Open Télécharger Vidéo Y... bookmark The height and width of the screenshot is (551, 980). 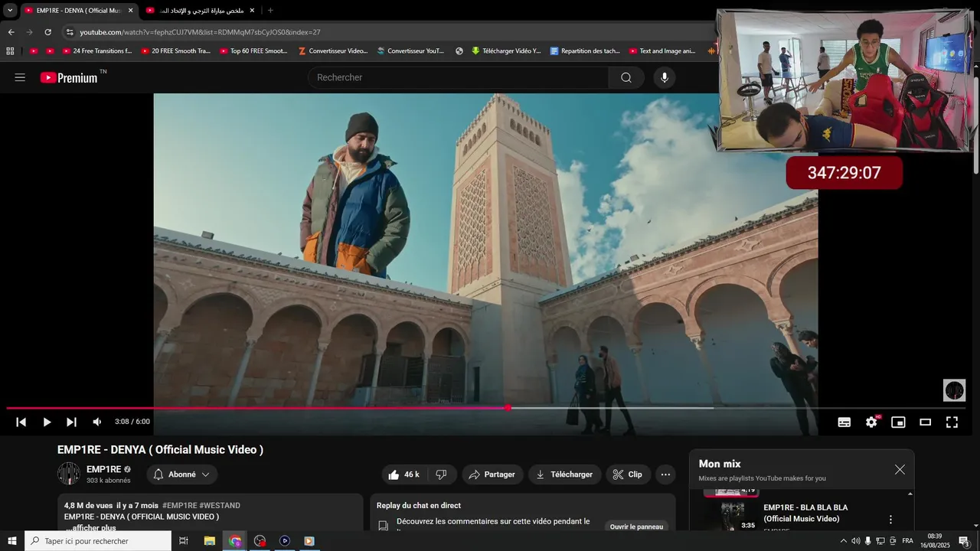click(506, 51)
